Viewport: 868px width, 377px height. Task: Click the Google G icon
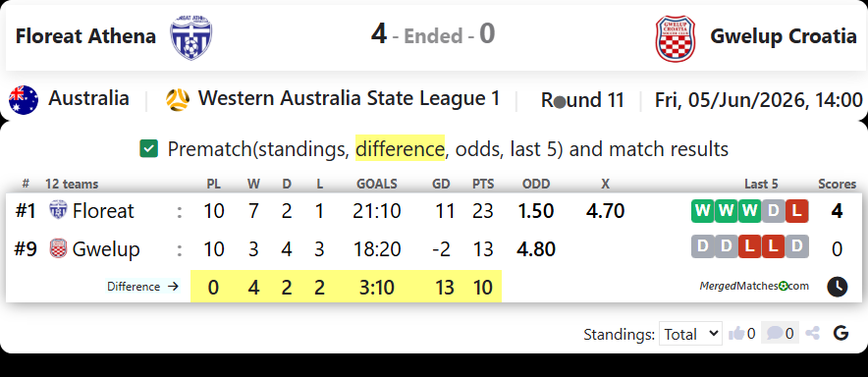841,333
